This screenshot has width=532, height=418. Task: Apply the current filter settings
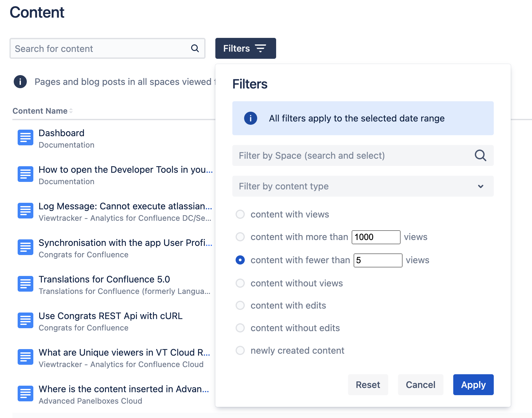pyautogui.click(x=473, y=385)
